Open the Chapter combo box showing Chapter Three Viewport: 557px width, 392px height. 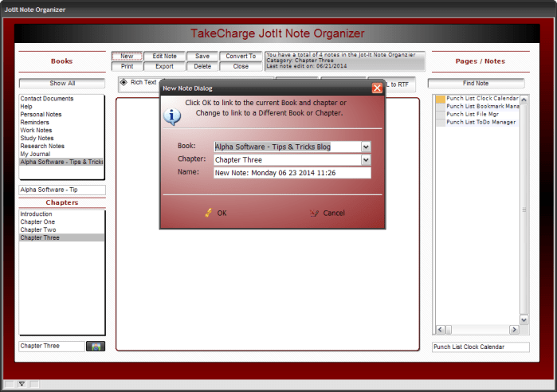coord(292,160)
